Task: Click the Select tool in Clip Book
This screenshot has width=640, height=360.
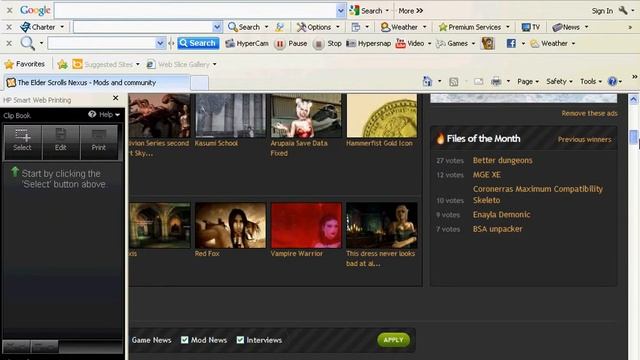Action: coord(22,142)
